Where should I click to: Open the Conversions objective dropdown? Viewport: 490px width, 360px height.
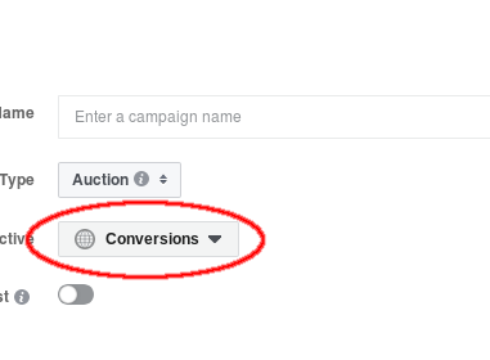[x=148, y=239]
